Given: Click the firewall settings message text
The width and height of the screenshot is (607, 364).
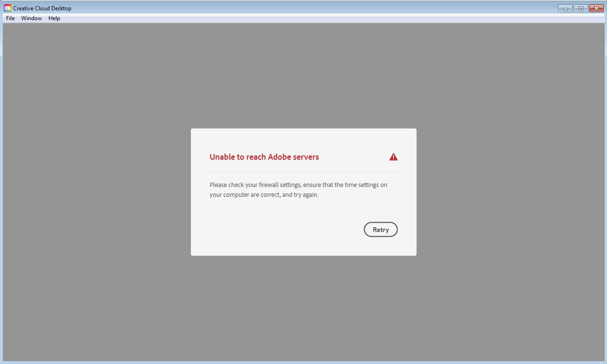Looking at the screenshot, I should pyautogui.click(x=299, y=190).
